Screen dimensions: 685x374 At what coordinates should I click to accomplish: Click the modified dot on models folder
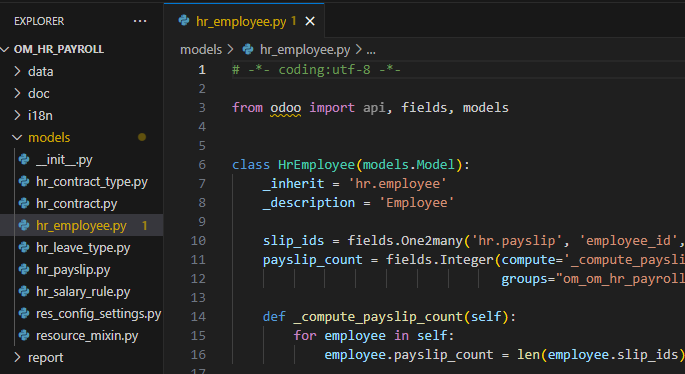142,137
